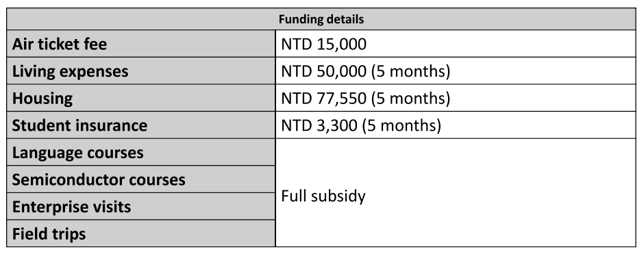
Task: Select the Full subsidy merged cell
Action: [456, 193]
